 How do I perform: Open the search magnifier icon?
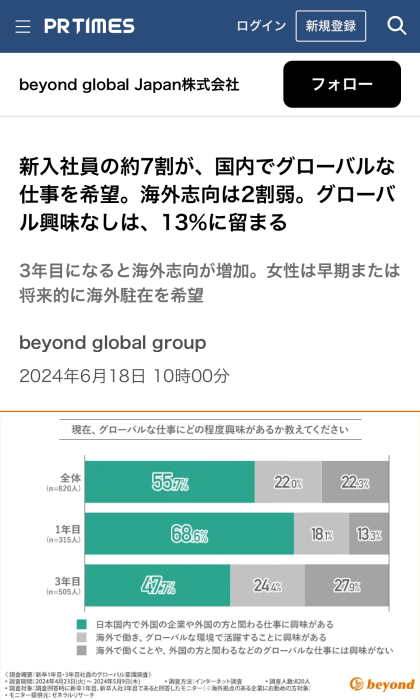point(396,26)
